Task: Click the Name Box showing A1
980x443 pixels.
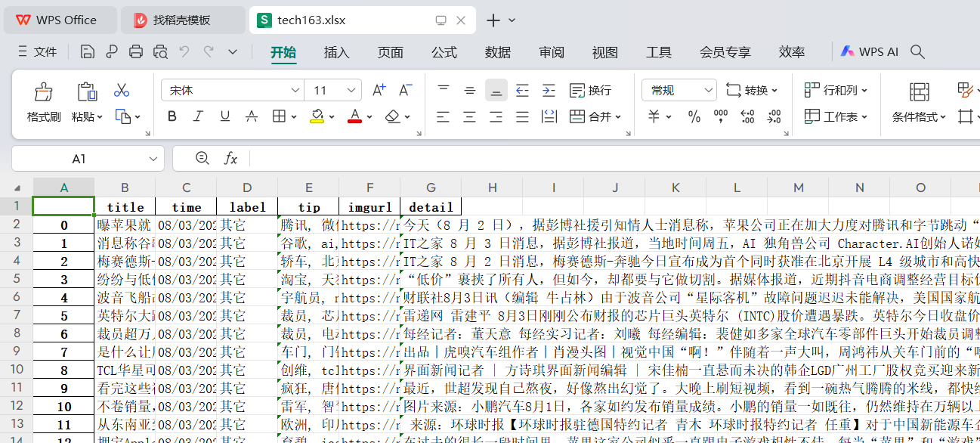Action: [x=79, y=159]
